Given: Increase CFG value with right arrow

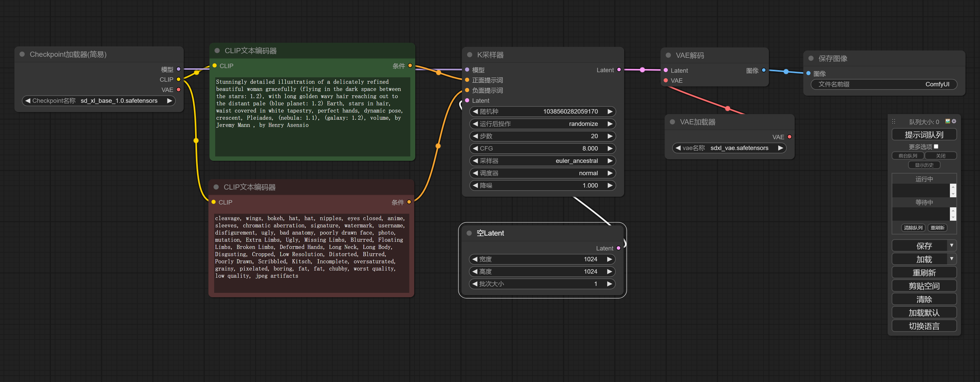Looking at the screenshot, I should click(x=610, y=148).
